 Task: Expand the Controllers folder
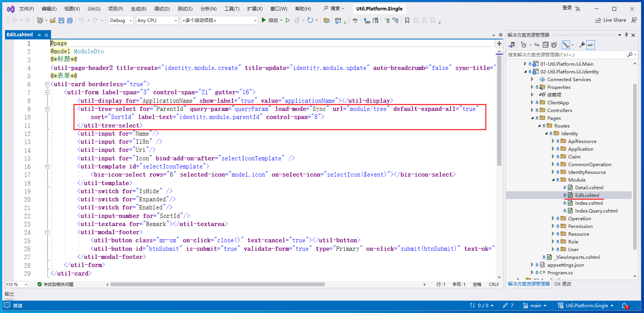point(532,110)
